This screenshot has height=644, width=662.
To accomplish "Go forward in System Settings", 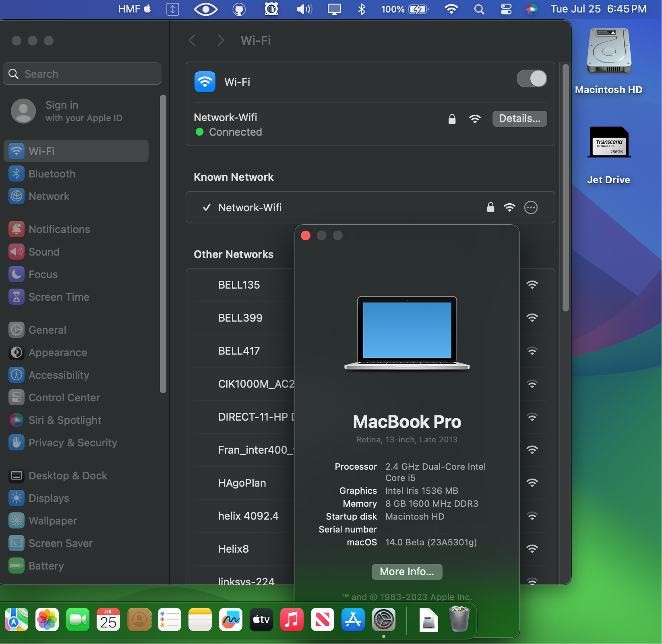I will click(221, 40).
